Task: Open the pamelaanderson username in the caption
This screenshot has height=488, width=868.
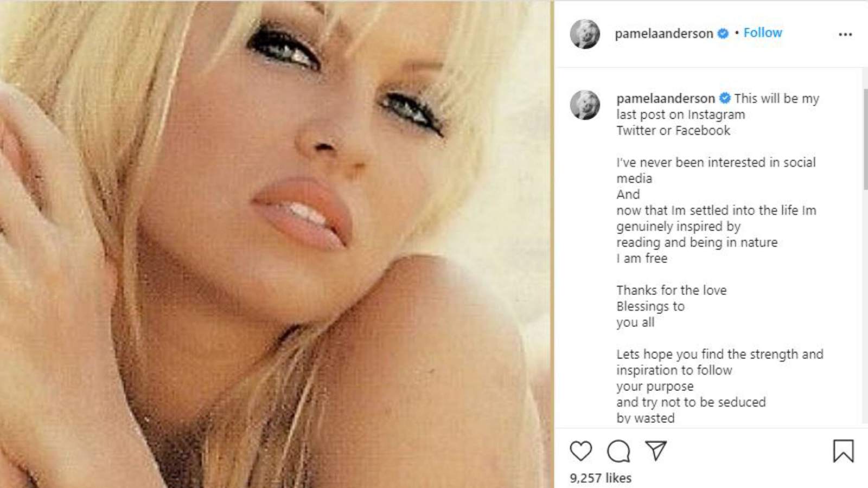Action: [x=665, y=98]
